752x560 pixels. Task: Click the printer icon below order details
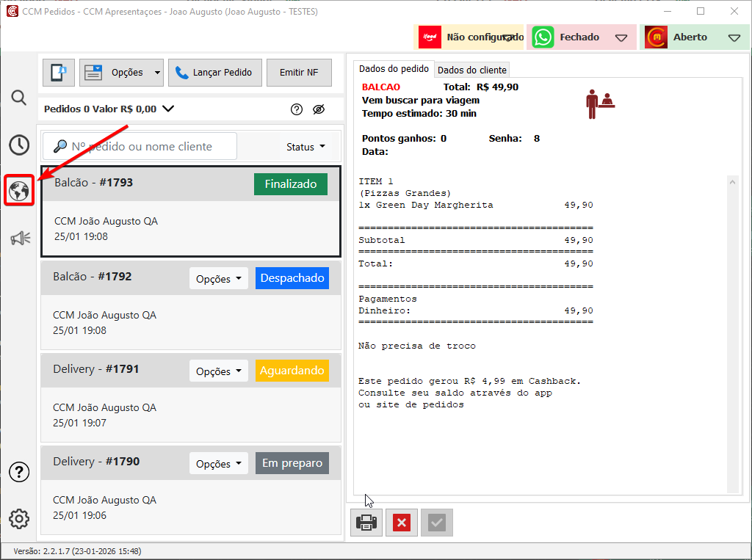coord(366,523)
